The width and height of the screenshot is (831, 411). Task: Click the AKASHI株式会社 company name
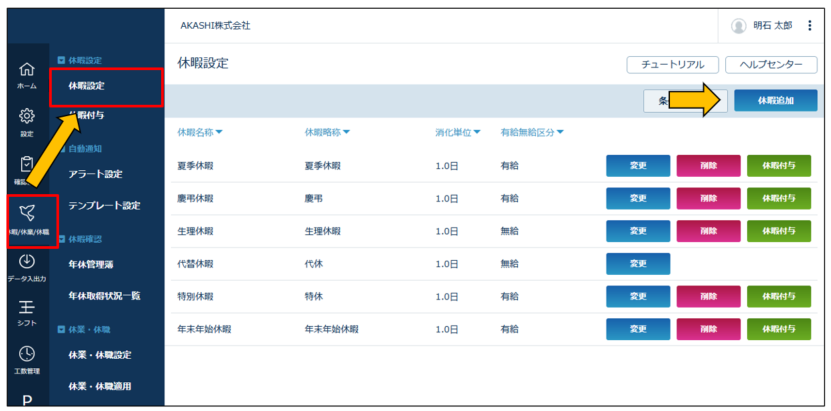click(x=215, y=26)
